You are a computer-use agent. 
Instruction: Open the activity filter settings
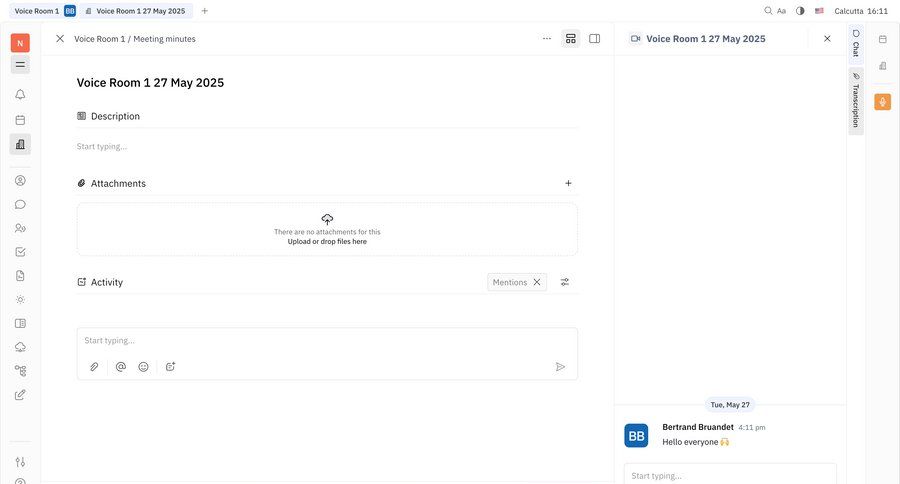(565, 282)
